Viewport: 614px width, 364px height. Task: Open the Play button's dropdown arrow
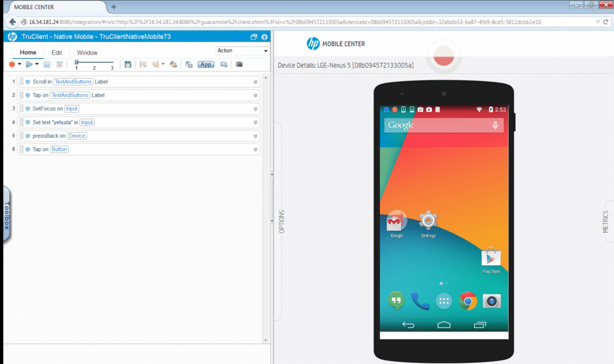[37, 64]
